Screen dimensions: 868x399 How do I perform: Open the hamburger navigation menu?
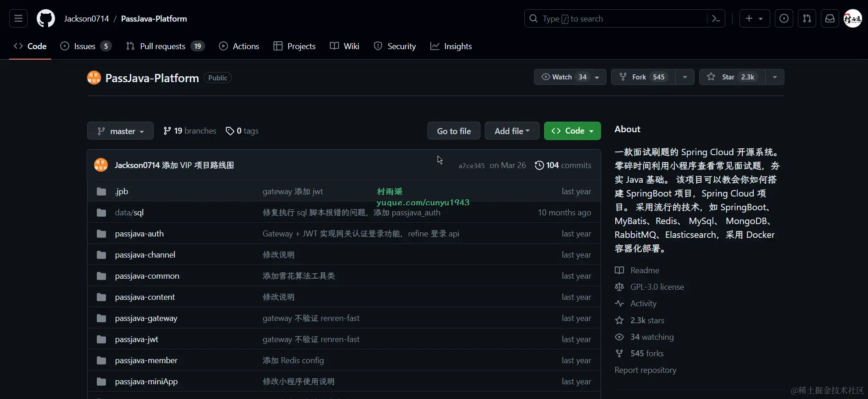pos(18,19)
